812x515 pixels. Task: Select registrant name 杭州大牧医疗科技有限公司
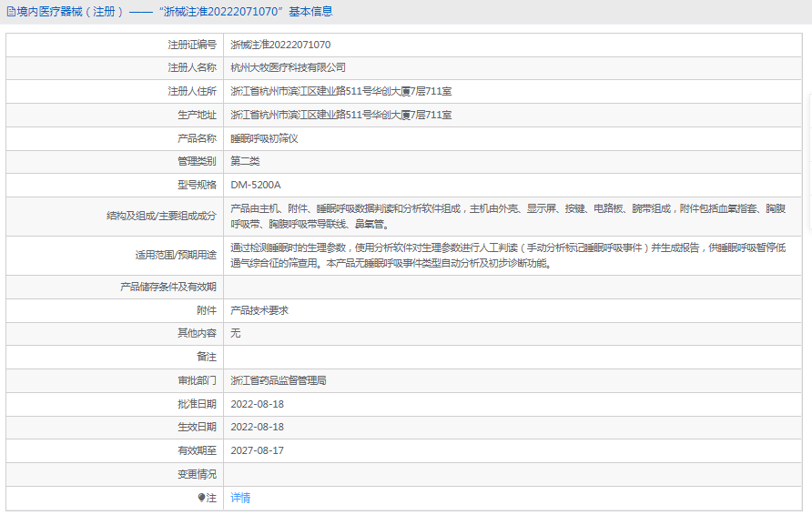pos(288,68)
